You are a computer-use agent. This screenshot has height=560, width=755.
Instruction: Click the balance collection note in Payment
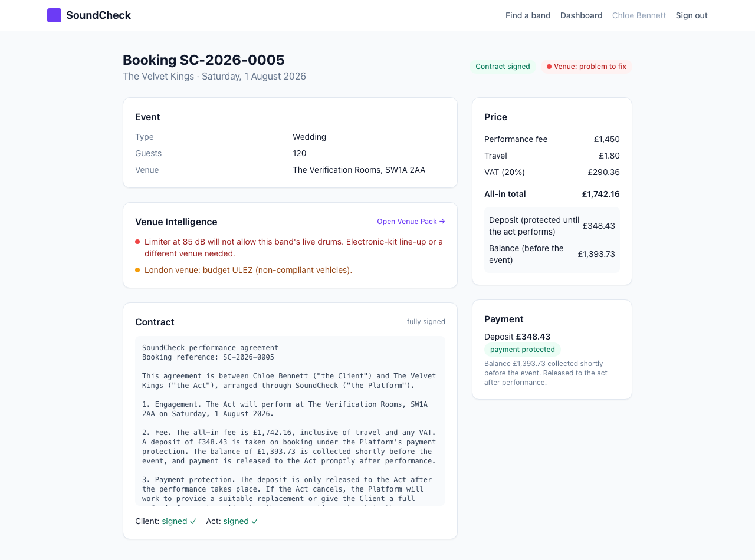(546, 373)
